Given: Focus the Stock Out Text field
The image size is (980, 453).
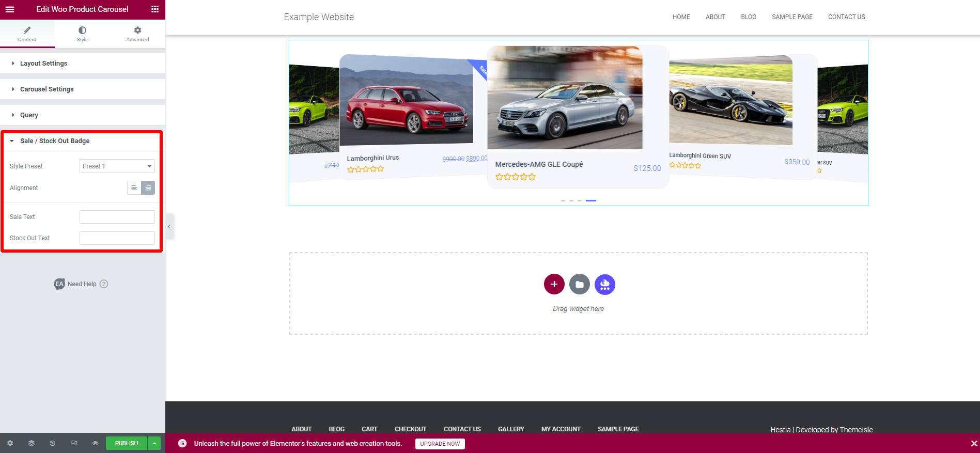Looking at the screenshot, I should (x=117, y=238).
